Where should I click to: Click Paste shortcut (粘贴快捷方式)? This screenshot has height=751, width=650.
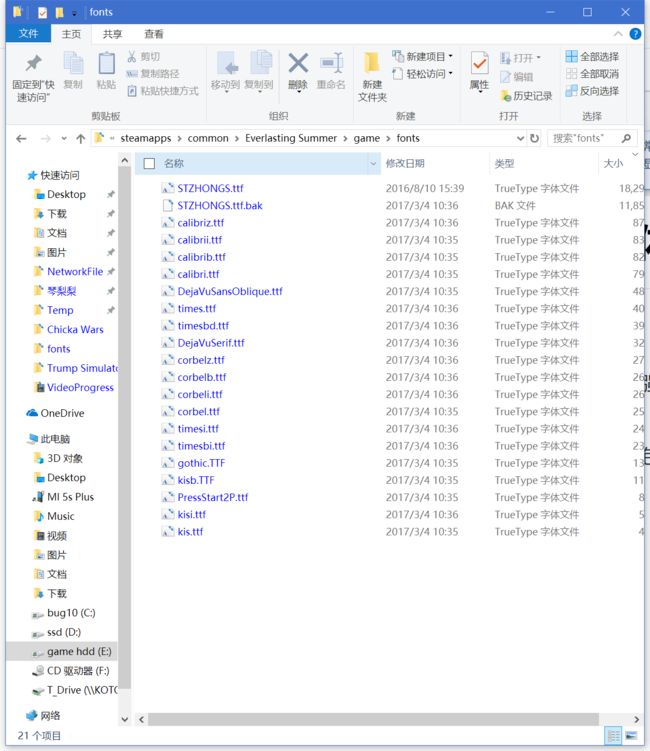click(163, 91)
